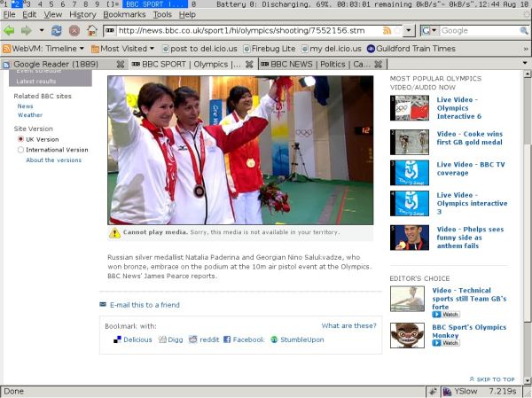Open the back/forward history dropdown arrow
This screenshot has height=398, width=532.
(42, 30)
